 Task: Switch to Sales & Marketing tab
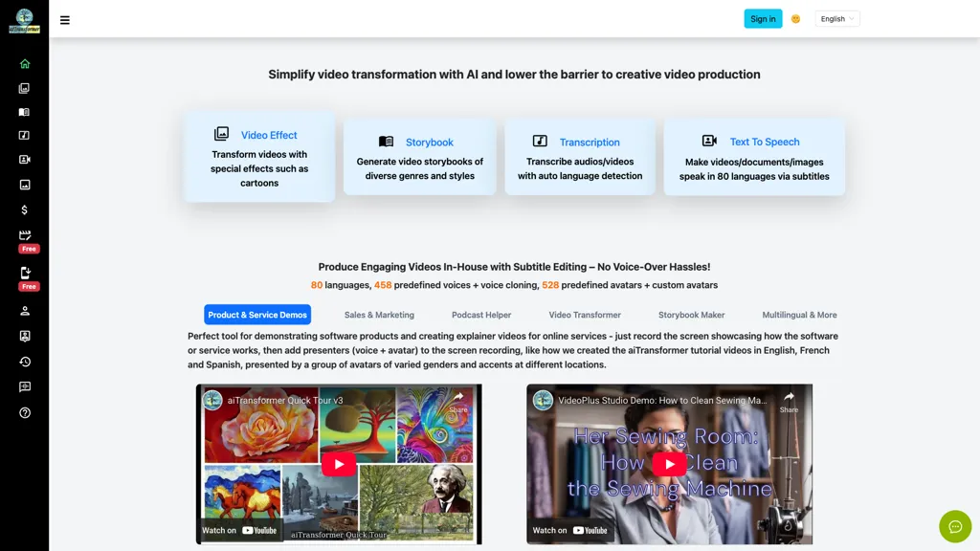(x=379, y=315)
